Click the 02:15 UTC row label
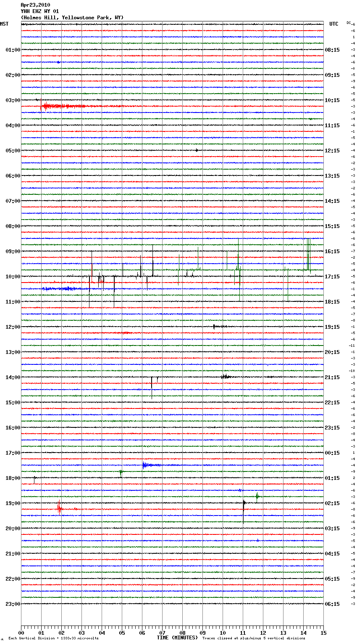This screenshot has height=644, width=357. pos(332,503)
